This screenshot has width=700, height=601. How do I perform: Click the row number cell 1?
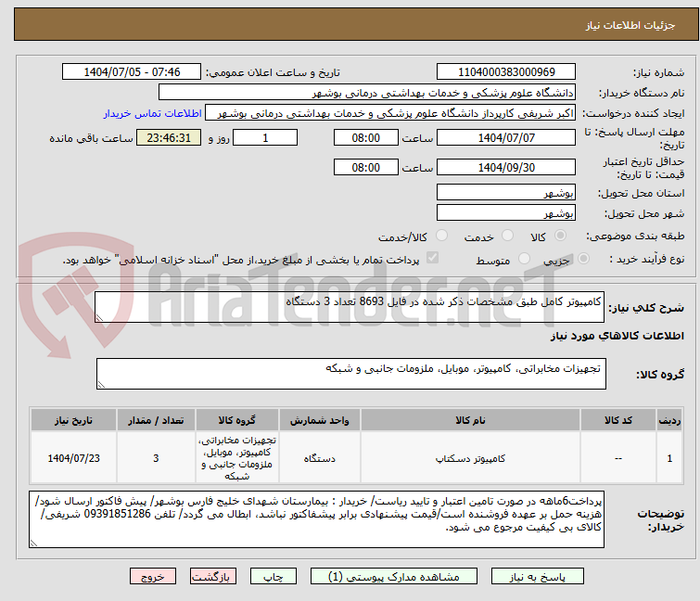pyautogui.click(x=669, y=458)
